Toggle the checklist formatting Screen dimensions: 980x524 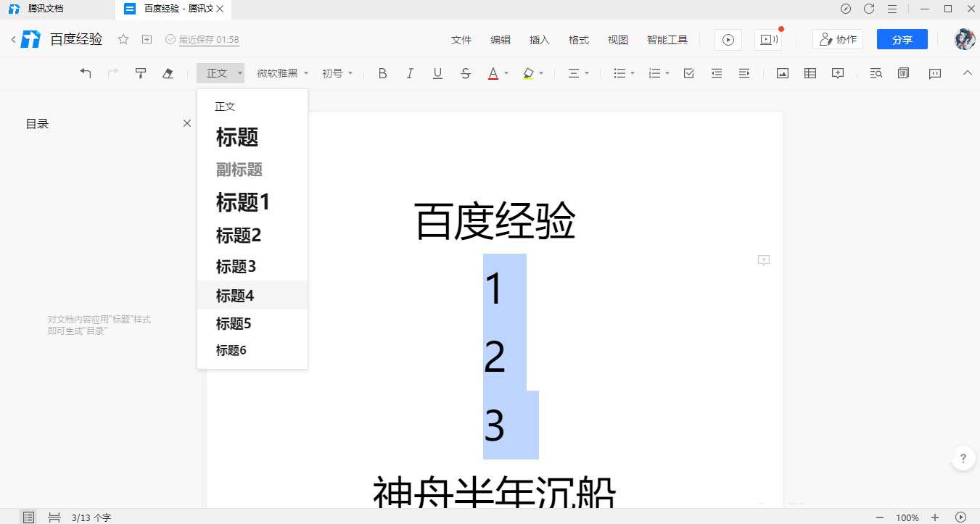pyautogui.click(x=689, y=73)
